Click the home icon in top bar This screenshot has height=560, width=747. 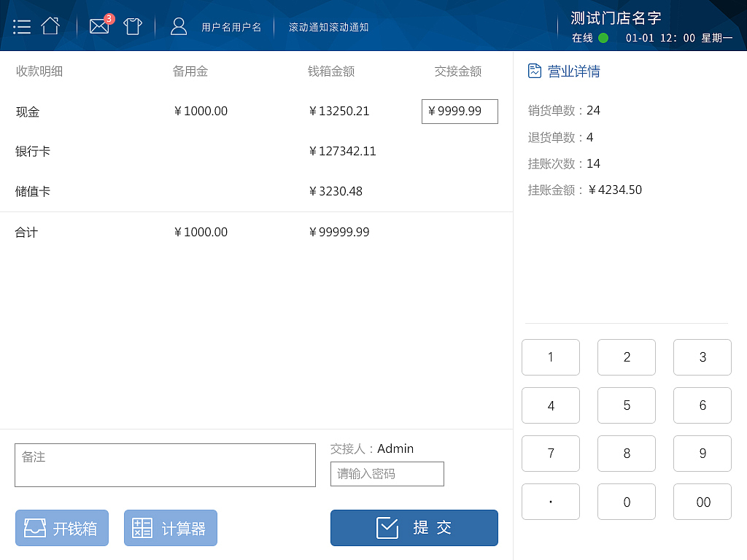tap(50, 25)
